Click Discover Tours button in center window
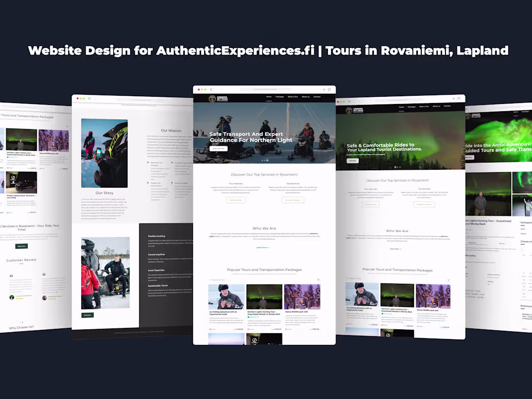This screenshot has width=532, height=399. 236,200
